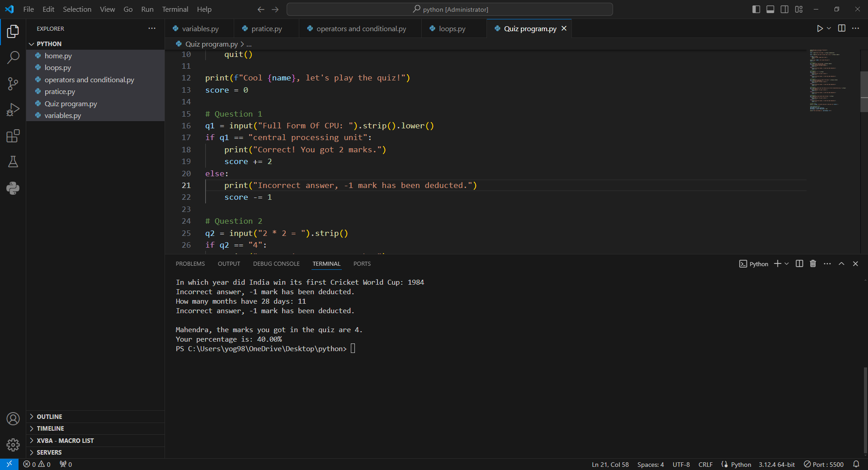
Task: Switch to the PORTS panel tab
Action: [x=362, y=264]
